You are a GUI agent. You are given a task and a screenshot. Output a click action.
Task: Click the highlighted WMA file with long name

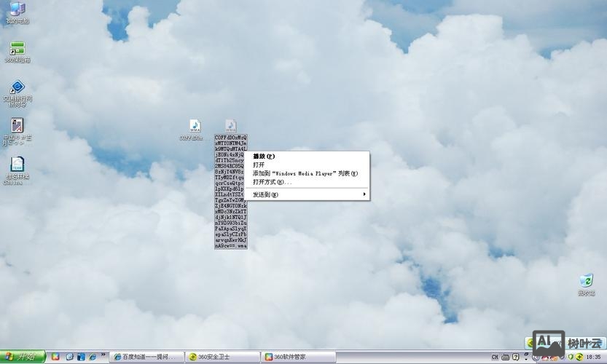[x=230, y=127]
